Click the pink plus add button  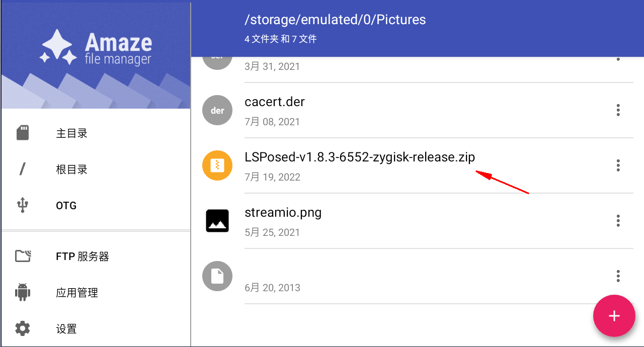click(x=614, y=316)
